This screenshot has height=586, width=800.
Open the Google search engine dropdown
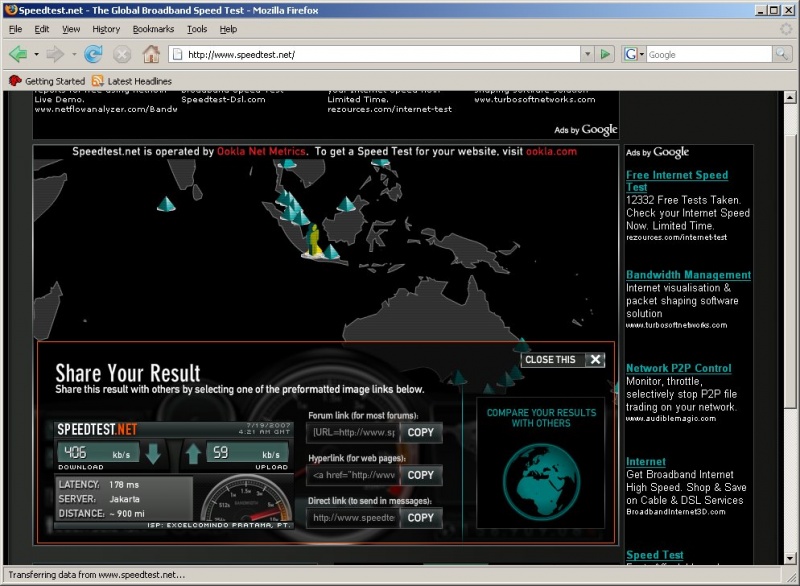[x=634, y=54]
